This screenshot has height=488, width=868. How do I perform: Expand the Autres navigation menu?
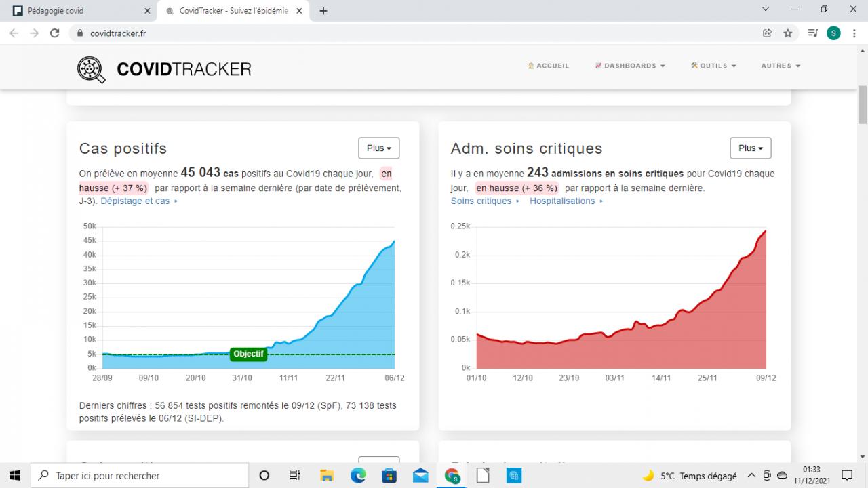(x=781, y=66)
